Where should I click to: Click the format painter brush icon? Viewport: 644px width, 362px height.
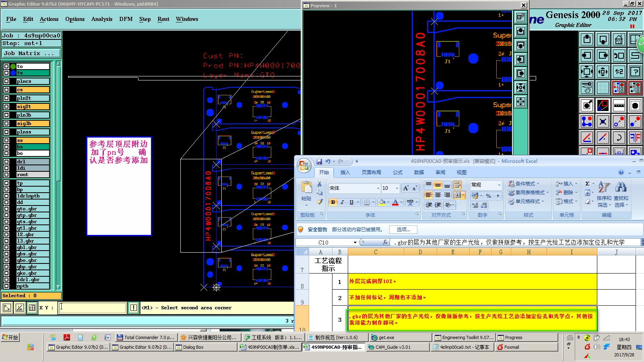[x=320, y=202]
